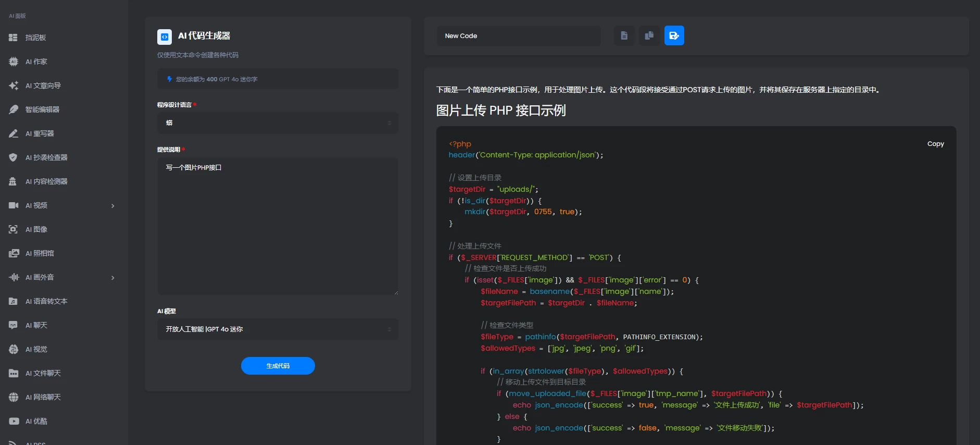Click the copy document icon button
The width and height of the screenshot is (980, 445).
649,35
